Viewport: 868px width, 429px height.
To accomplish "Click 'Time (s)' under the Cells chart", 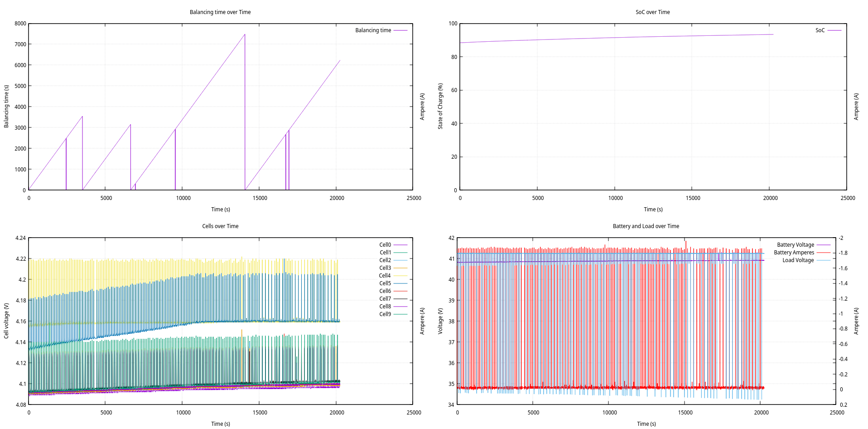I will (221, 424).
